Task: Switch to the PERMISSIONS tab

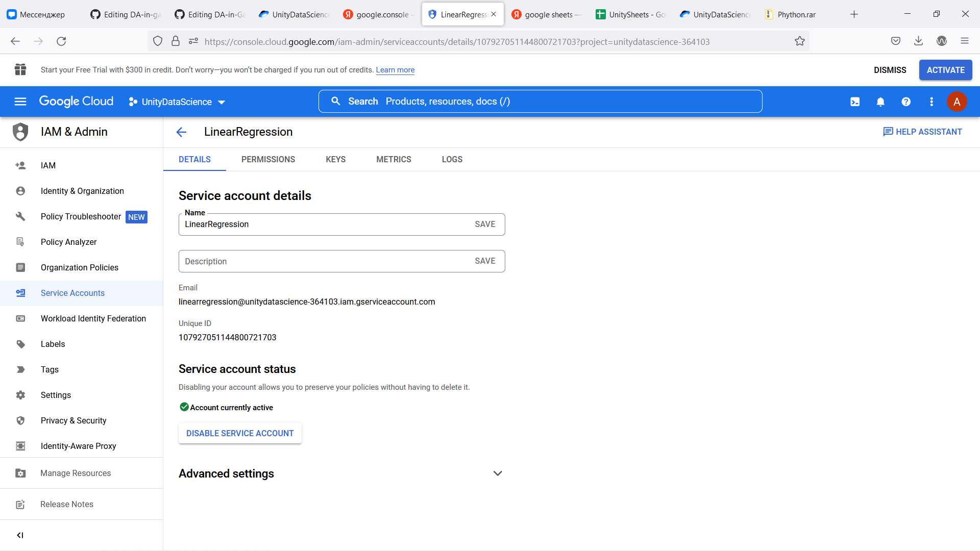Action: [268, 160]
